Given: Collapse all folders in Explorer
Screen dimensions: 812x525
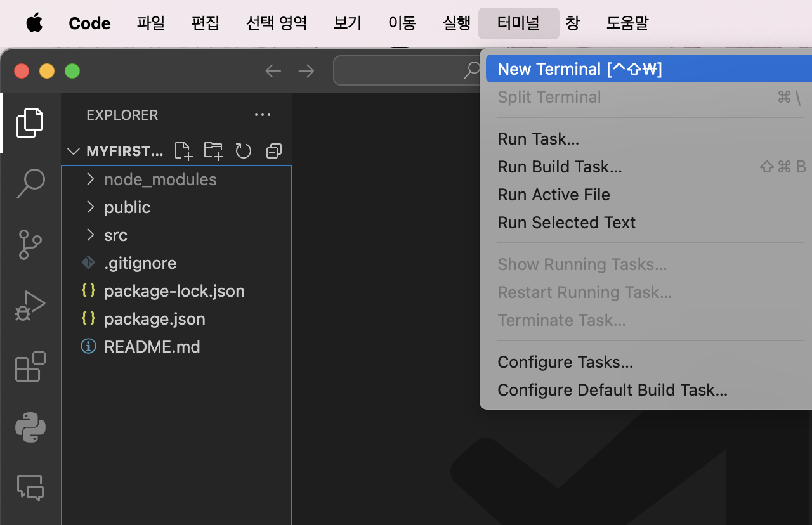Looking at the screenshot, I should tap(274, 151).
